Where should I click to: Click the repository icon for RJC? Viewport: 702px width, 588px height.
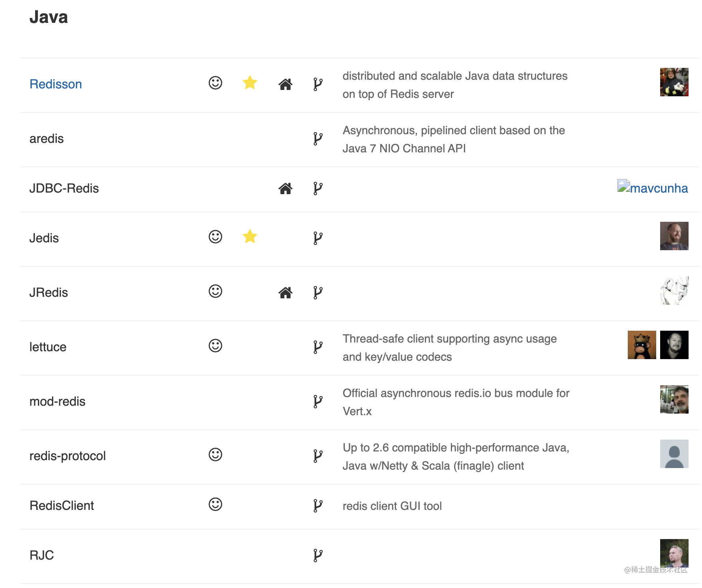click(x=318, y=555)
